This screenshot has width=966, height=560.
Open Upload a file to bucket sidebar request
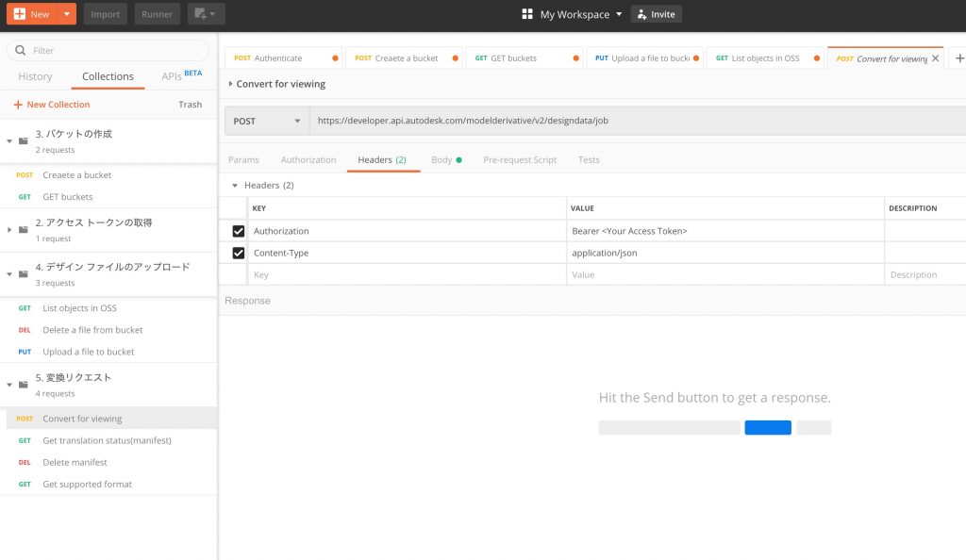tap(88, 352)
